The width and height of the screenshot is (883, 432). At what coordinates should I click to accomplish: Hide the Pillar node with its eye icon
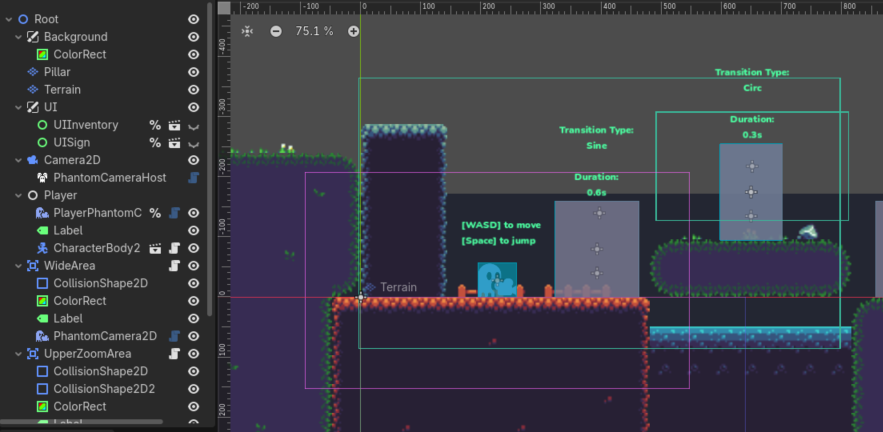coord(193,72)
